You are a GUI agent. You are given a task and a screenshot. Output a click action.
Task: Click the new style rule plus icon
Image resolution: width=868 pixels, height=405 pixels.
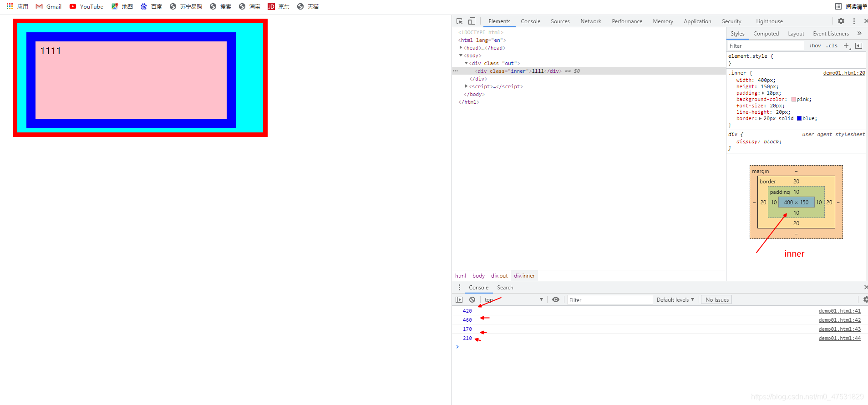click(847, 46)
